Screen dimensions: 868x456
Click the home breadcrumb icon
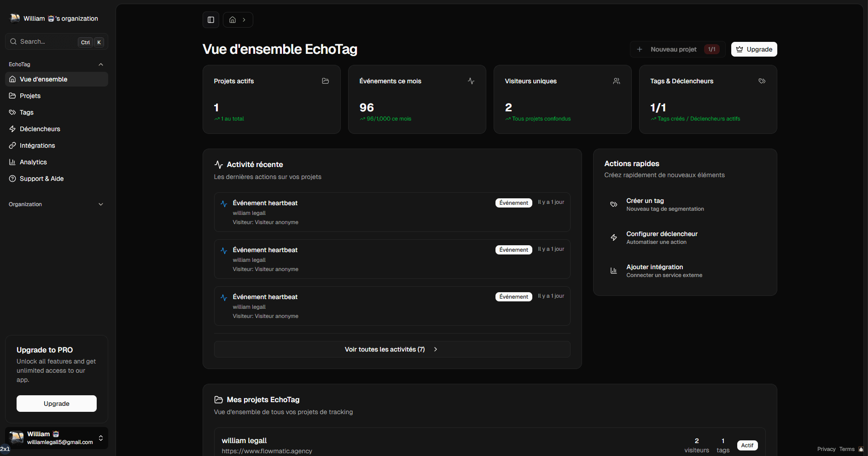pyautogui.click(x=233, y=20)
